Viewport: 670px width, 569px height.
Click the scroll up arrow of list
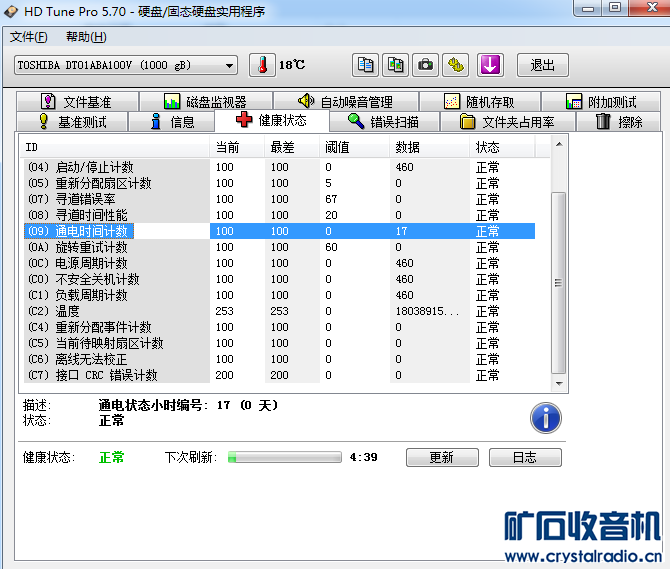(x=559, y=144)
